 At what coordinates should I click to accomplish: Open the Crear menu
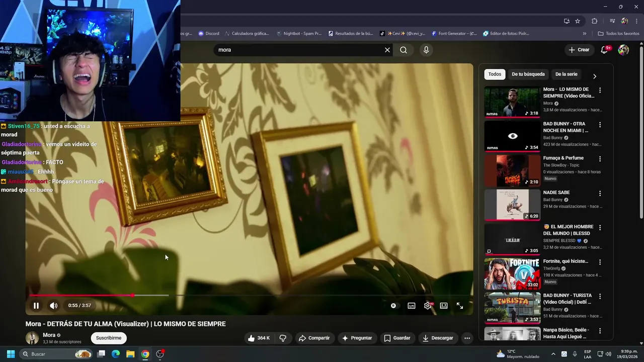579,50
